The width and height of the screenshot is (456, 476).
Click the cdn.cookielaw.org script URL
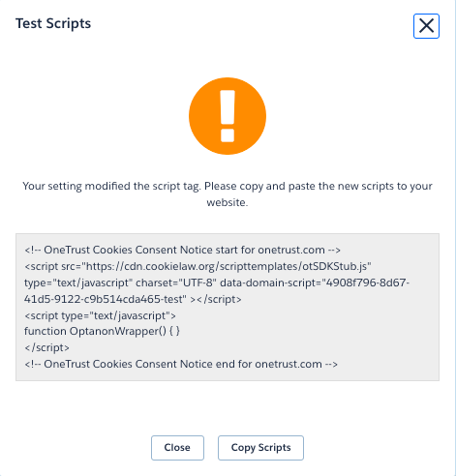pyautogui.click(x=227, y=266)
